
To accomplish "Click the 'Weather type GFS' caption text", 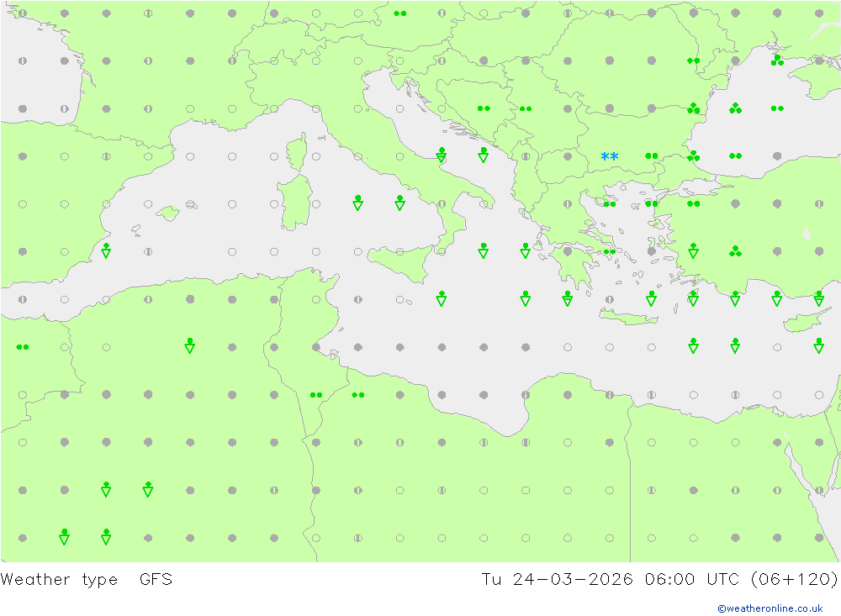I will 87,580.
